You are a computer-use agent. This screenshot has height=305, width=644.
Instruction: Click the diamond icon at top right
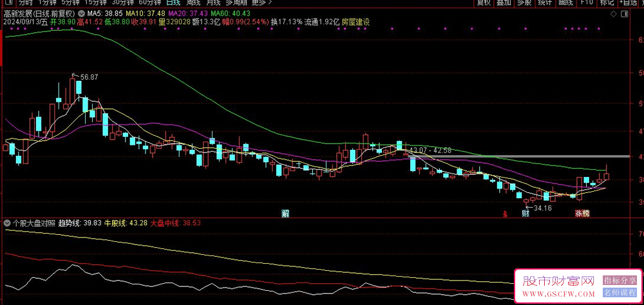click(x=614, y=13)
